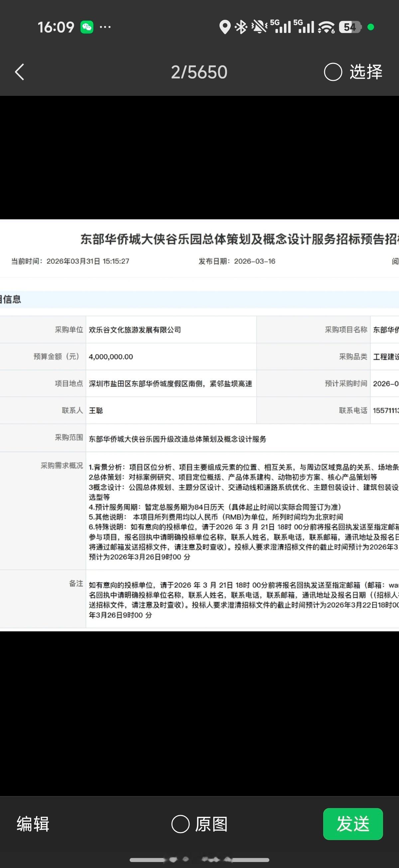
Task: Tap the line 1.背景分析：项目区位分析
Action: coord(244,467)
